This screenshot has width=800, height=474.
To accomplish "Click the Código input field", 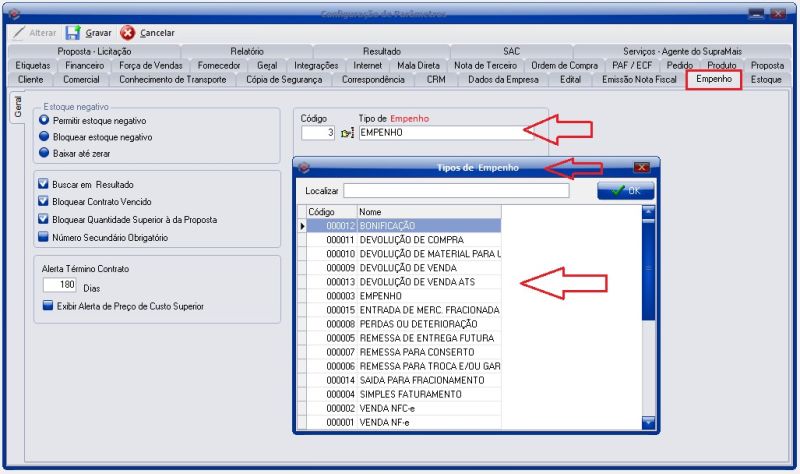I will point(318,133).
